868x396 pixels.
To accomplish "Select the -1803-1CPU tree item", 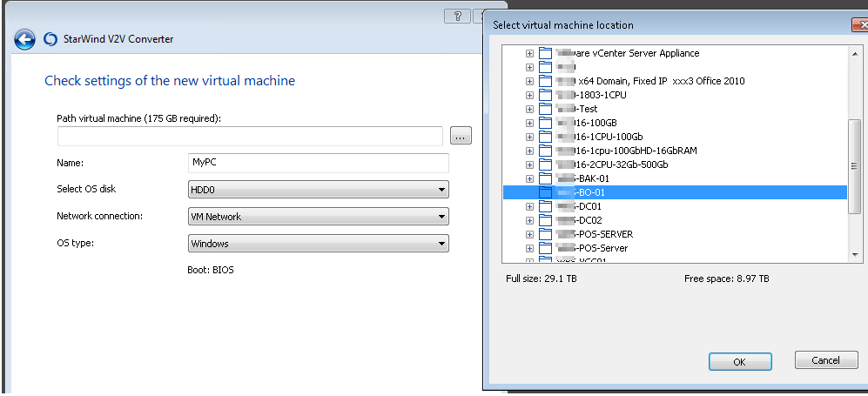I will coord(591,95).
